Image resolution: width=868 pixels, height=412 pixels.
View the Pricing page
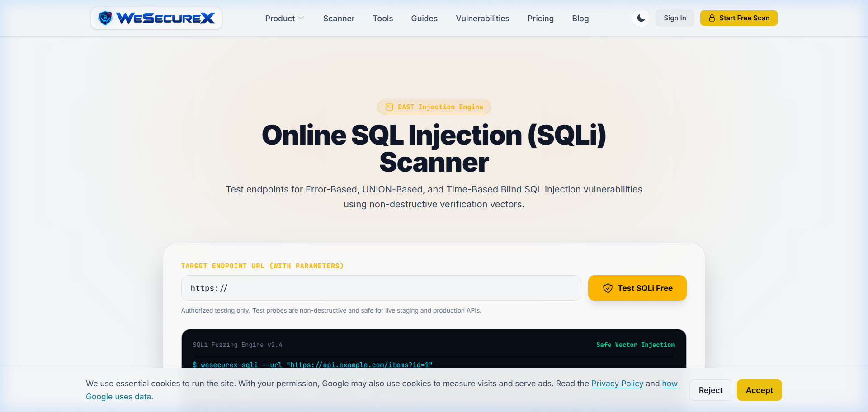click(540, 19)
